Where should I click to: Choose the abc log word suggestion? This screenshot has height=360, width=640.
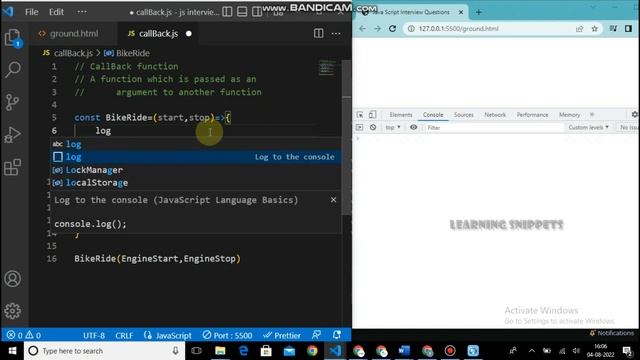click(x=196, y=144)
